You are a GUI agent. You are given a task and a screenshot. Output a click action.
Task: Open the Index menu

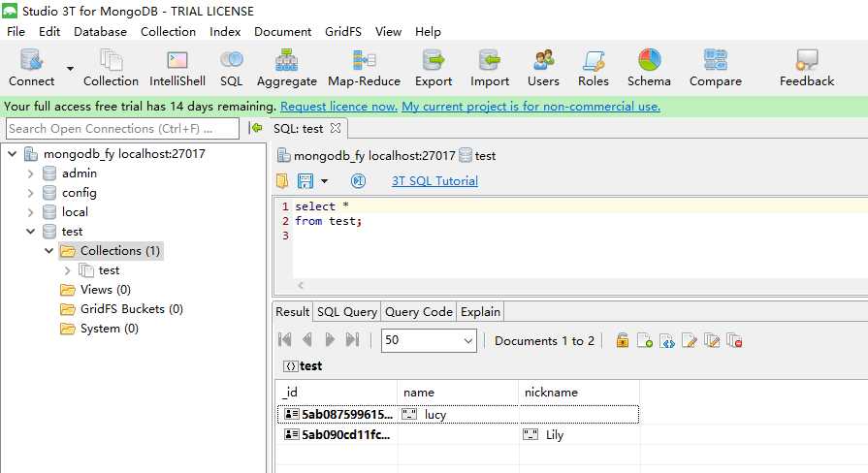point(225,32)
